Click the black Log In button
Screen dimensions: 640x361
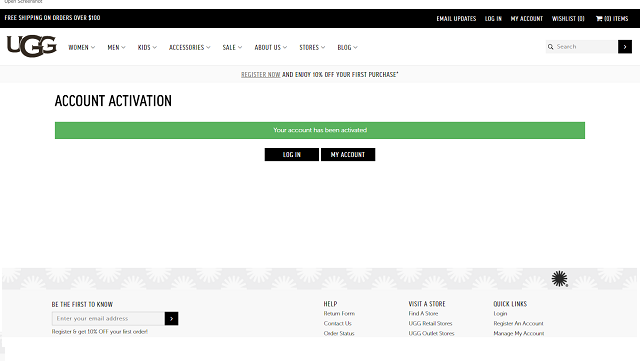point(291,154)
